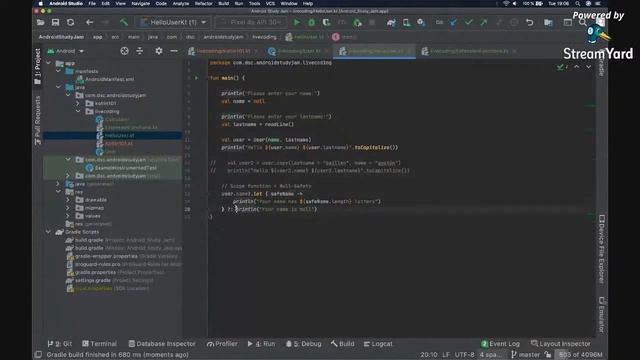Collapse the app module node
Image resolution: width=640 pixels, height=360 pixels.
(x=49, y=63)
